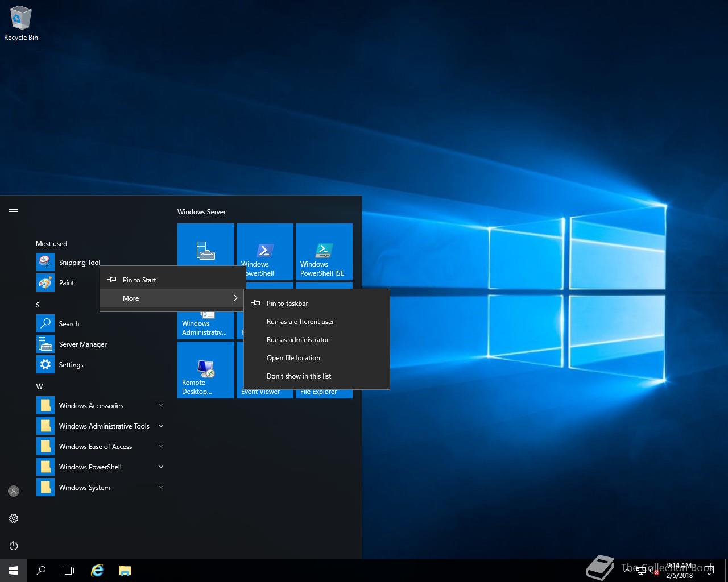
Task: Open the Remote Desktop tile
Action: (206, 370)
